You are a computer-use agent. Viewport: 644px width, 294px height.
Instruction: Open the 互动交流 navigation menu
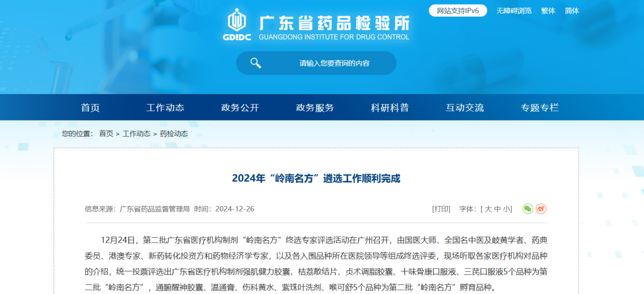[463, 107]
